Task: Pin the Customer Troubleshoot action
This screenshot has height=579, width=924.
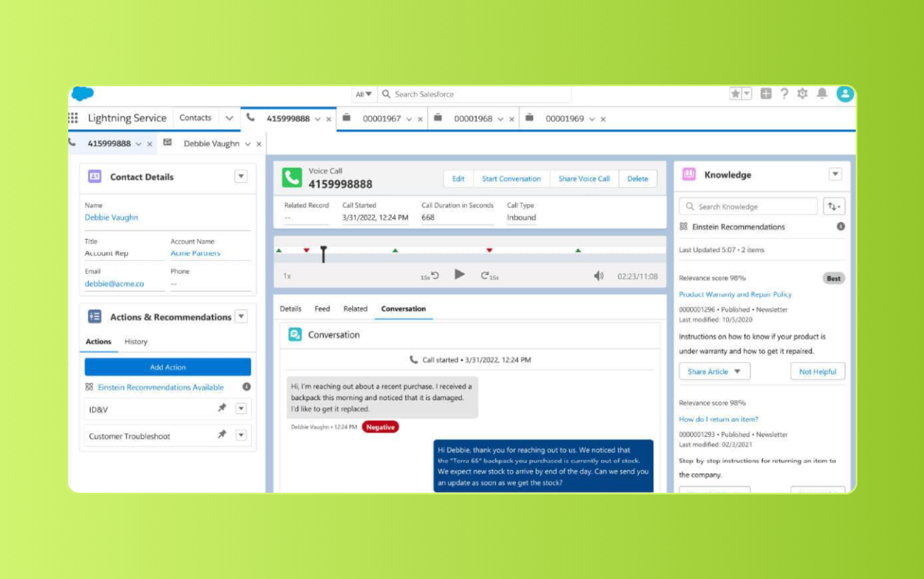Action: click(222, 434)
